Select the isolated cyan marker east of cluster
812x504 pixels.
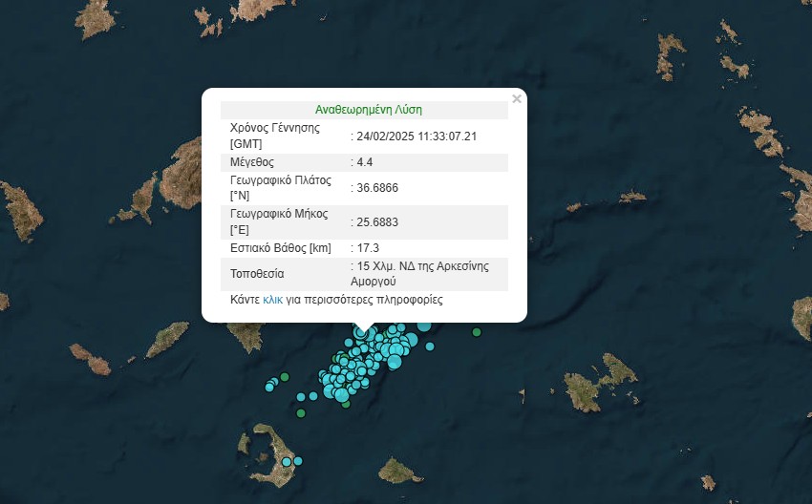(x=428, y=346)
